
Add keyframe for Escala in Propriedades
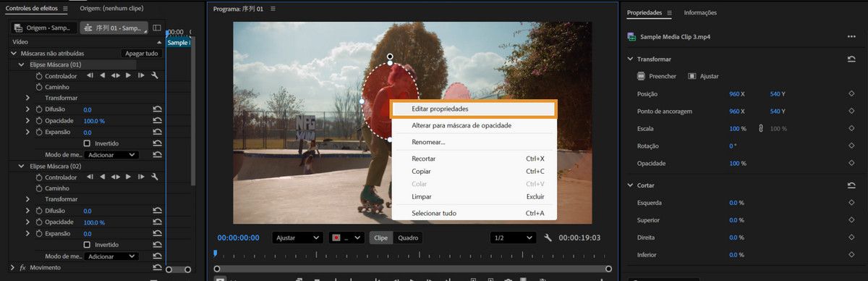pos(851,129)
